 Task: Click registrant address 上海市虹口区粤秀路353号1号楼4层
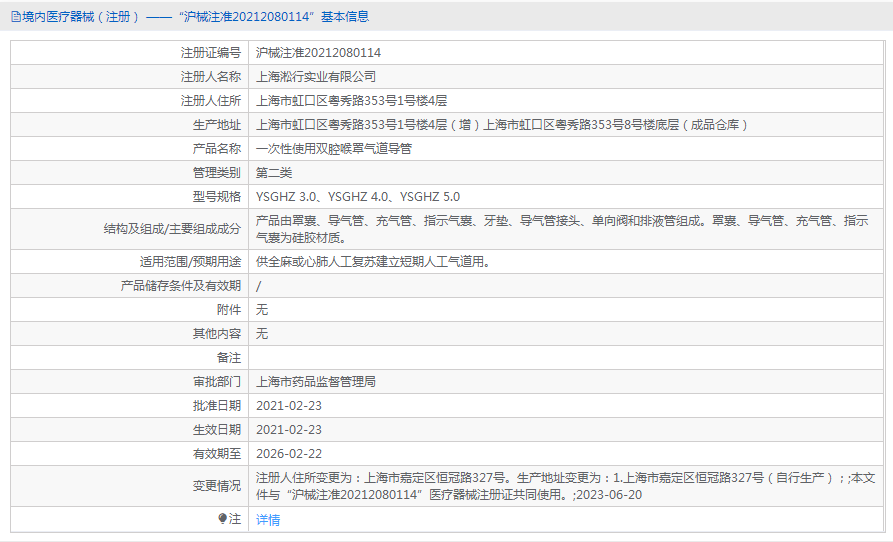point(351,101)
